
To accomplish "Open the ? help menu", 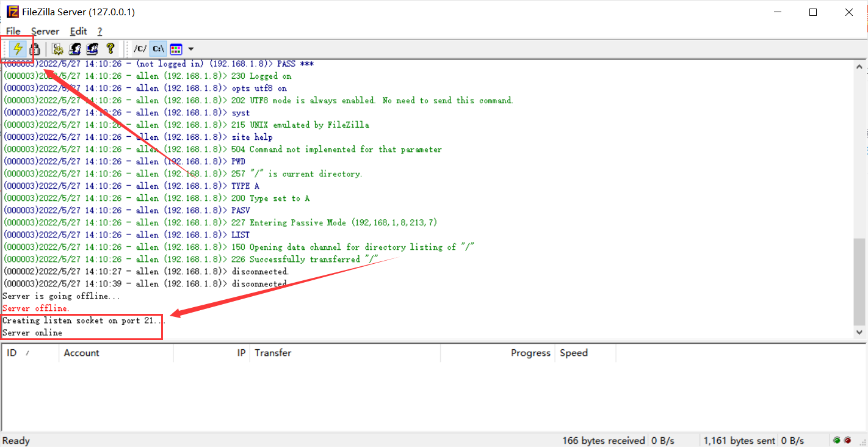I will tap(99, 31).
